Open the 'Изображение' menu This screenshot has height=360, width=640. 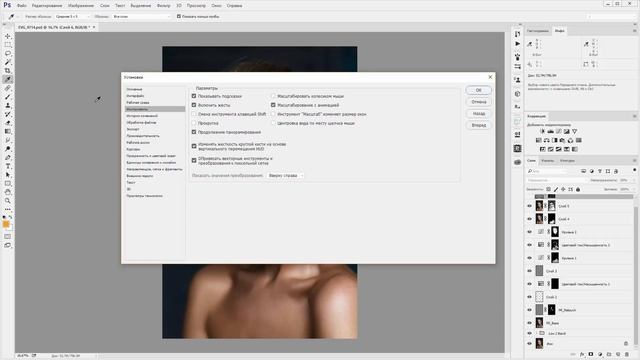(x=81, y=6)
